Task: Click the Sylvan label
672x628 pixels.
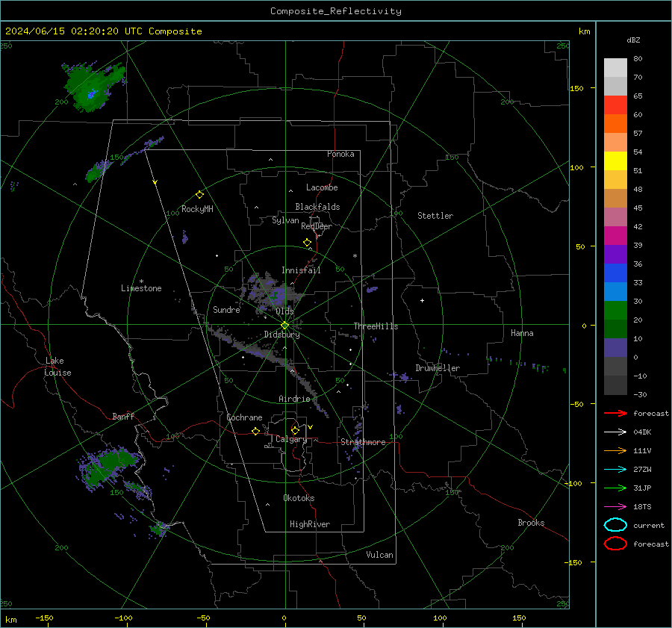Action: click(x=285, y=220)
